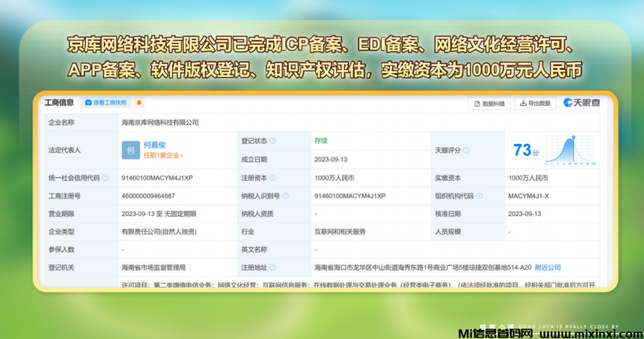644x339 pixels.
Task: Click the 导出数据 button
Action: click(x=535, y=103)
